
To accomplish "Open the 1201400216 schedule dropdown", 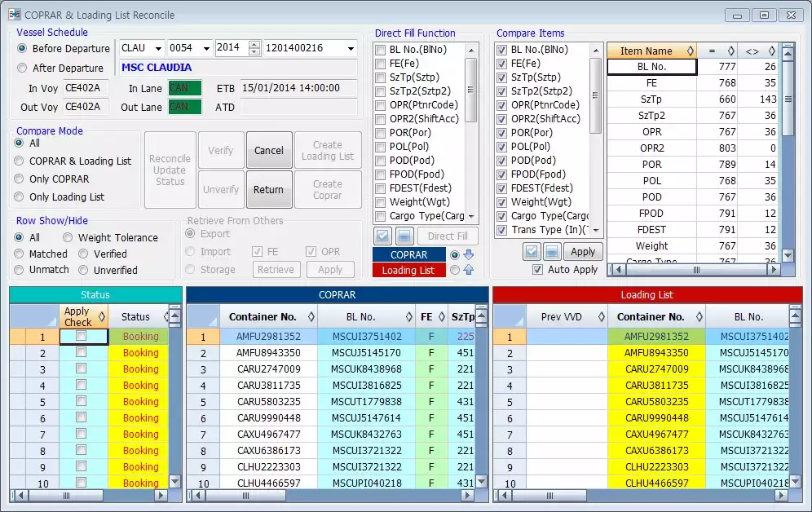I will (x=351, y=49).
